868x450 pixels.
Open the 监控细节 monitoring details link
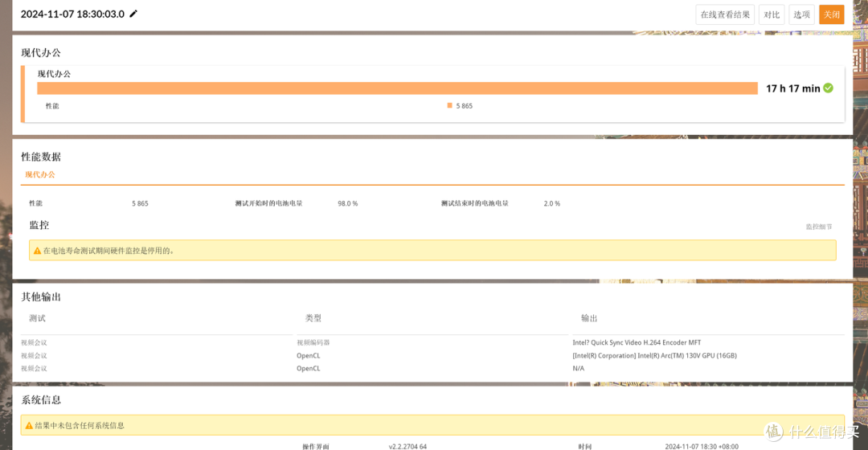coord(819,227)
